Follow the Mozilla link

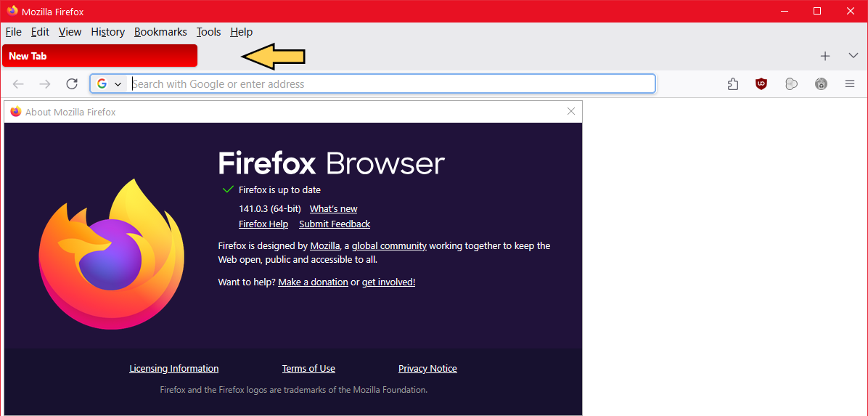click(x=325, y=245)
